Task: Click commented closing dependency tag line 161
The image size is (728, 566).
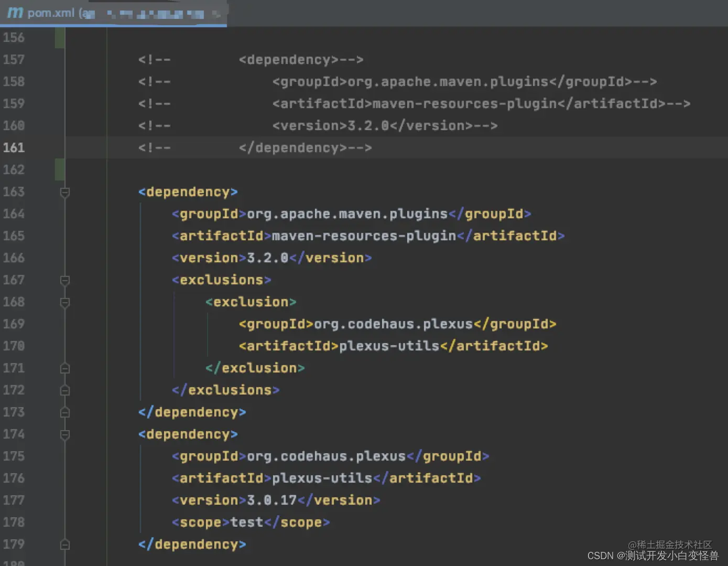Action: point(305,148)
